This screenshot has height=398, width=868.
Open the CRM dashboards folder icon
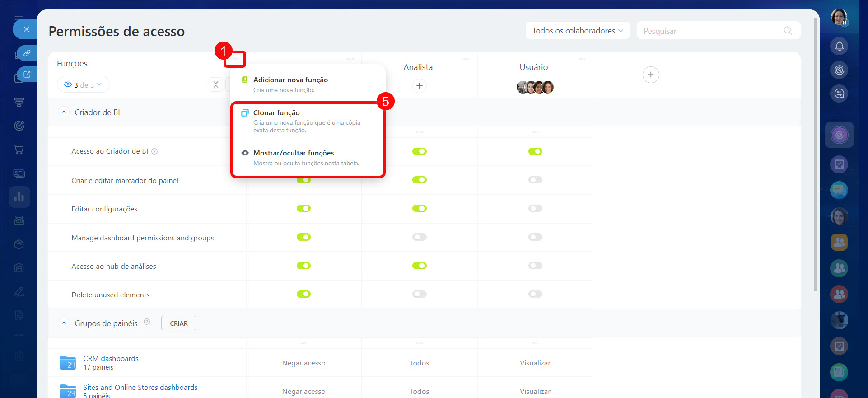[x=68, y=363]
